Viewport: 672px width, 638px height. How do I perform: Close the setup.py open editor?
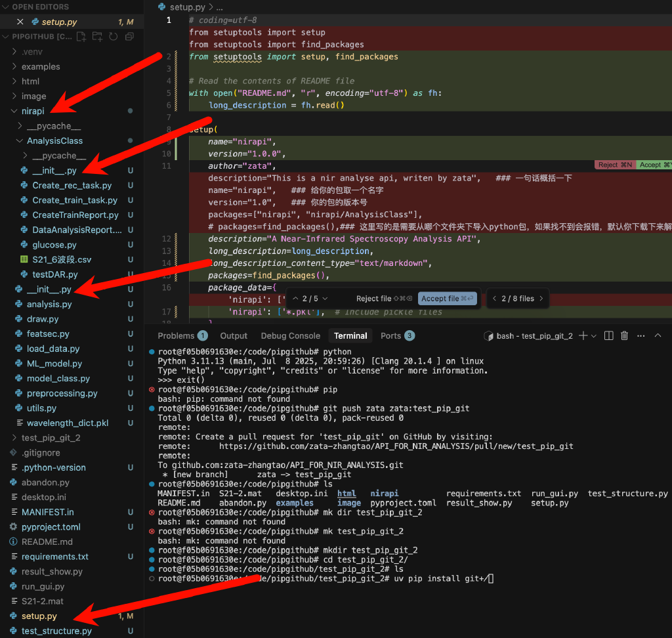[20, 22]
